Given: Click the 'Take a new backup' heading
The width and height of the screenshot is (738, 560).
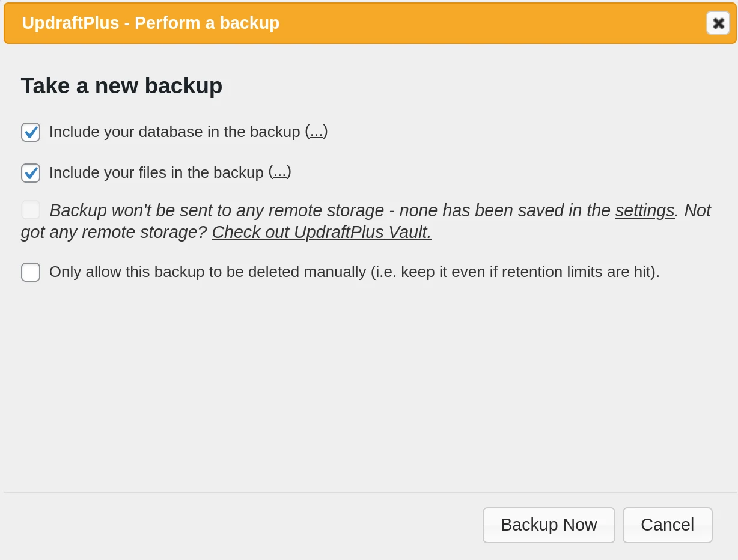Looking at the screenshot, I should coord(121,85).
